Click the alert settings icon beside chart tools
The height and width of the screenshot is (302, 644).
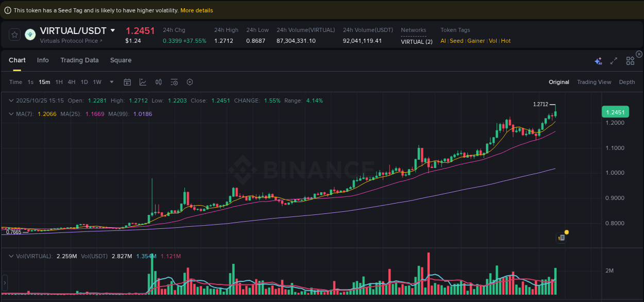(x=174, y=82)
